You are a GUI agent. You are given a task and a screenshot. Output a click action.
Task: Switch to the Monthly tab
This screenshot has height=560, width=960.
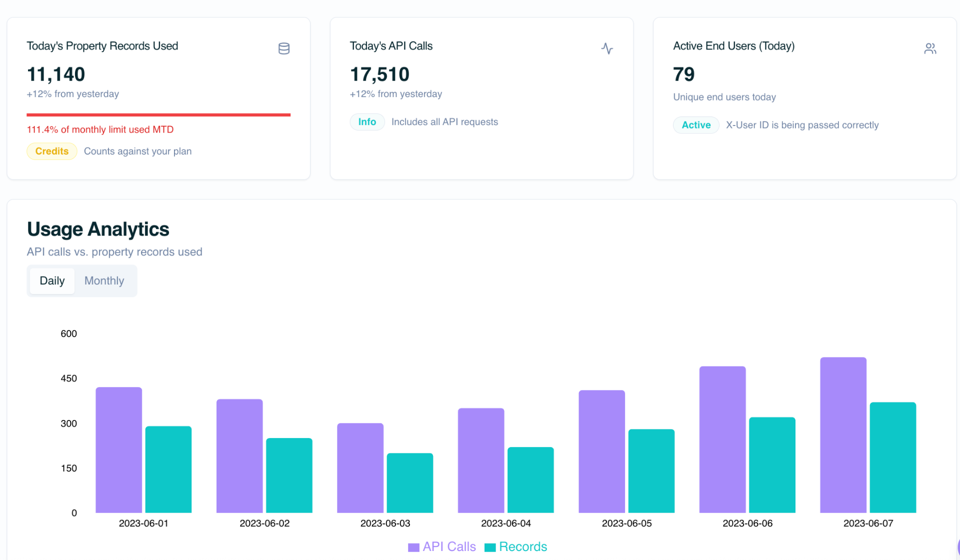click(x=104, y=281)
